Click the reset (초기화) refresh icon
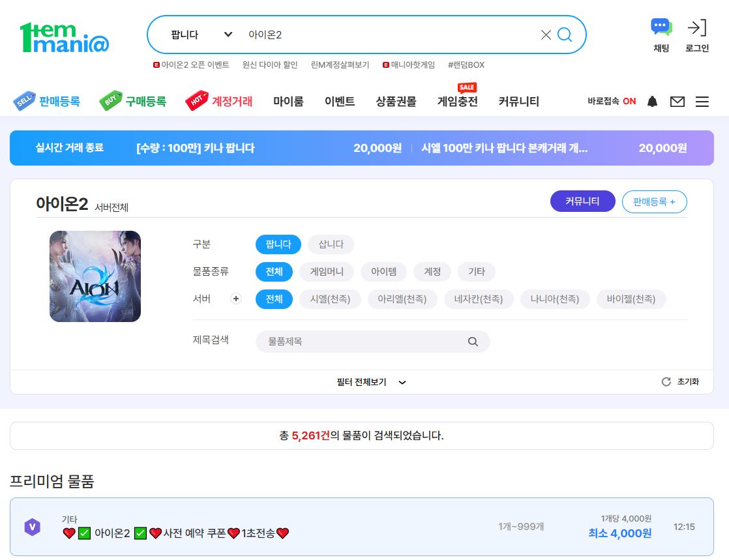The image size is (729, 560). tap(666, 381)
